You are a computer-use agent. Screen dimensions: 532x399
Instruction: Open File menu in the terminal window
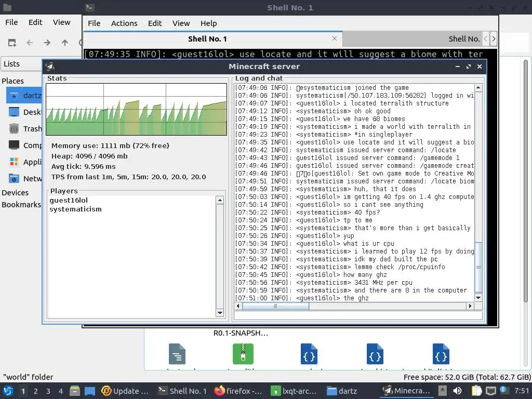pos(94,23)
